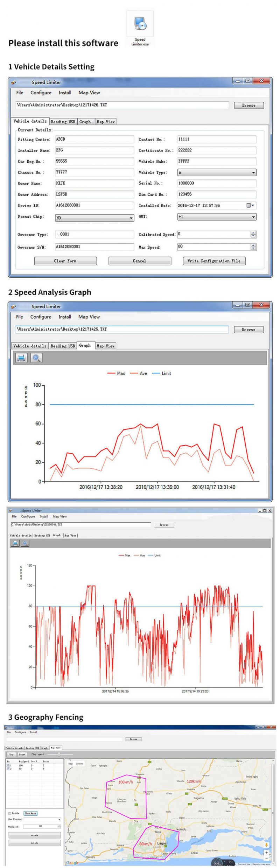Viewport: 280px width, 868px height.
Task: Expand the Vehicle Type dropdown
Action: pos(253,172)
